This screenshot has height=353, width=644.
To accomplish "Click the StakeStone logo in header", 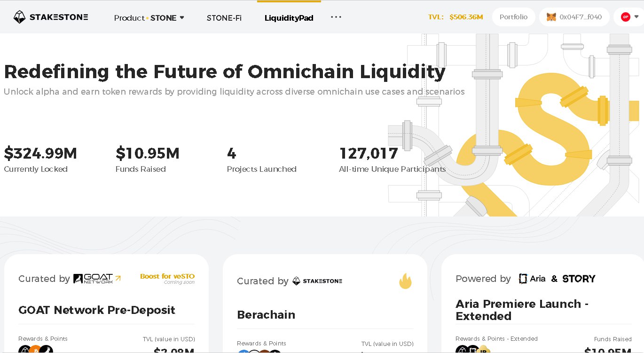I will (51, 17).
